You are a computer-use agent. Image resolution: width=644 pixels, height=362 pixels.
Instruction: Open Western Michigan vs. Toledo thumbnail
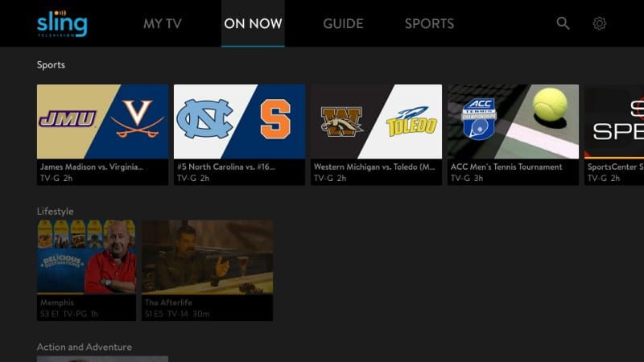376,121
